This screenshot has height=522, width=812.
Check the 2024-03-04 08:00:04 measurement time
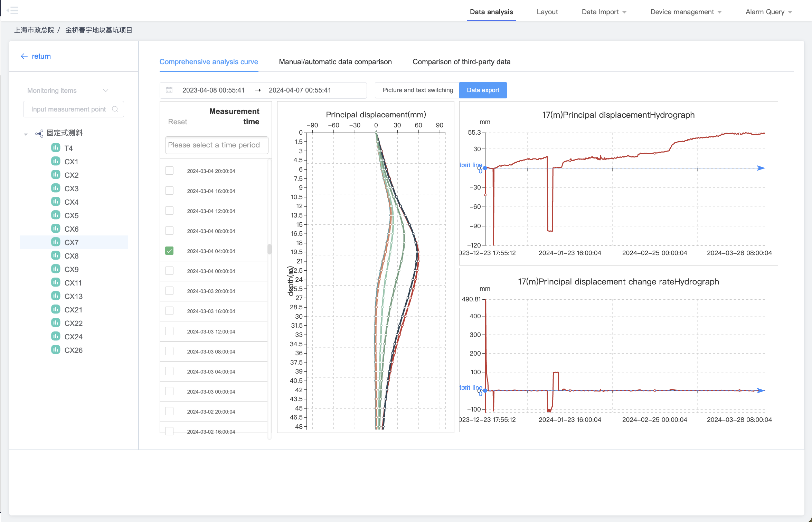[169, 231]
